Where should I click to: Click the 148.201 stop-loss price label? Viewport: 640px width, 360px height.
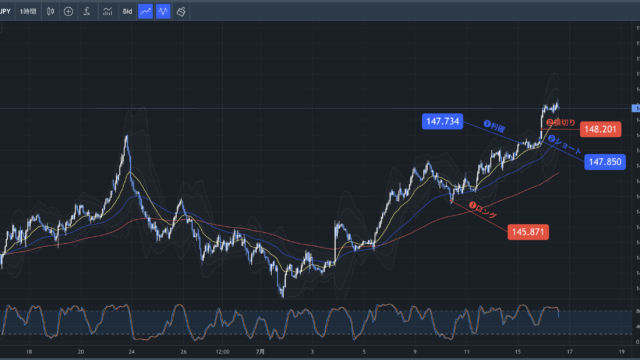(600, 129)
